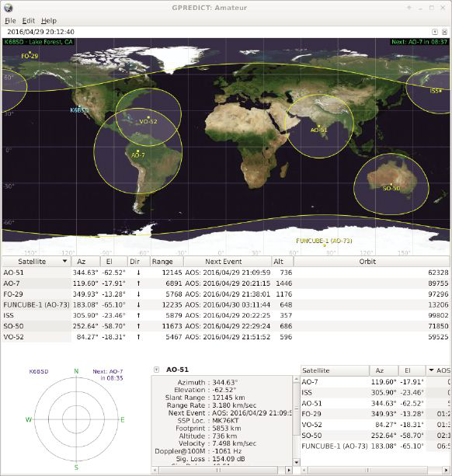Sort list by Orbit column header
This screenshot has height=476, width=452.
tap(371, 262)
